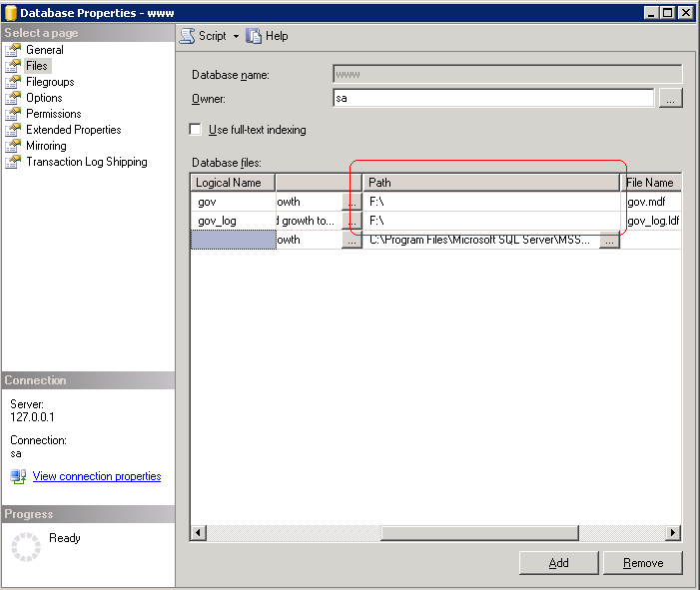Click the Transaction Log Shipping page icon
The height and width of the screenshot is (590, 700).
(13, 162)
